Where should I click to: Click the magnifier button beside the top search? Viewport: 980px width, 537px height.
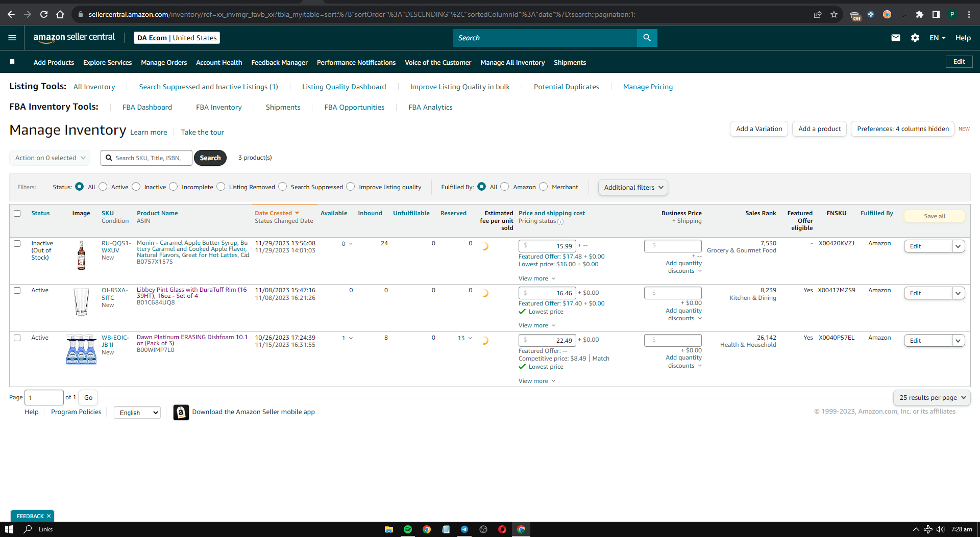pyautogui.click(x=647, y=38)
